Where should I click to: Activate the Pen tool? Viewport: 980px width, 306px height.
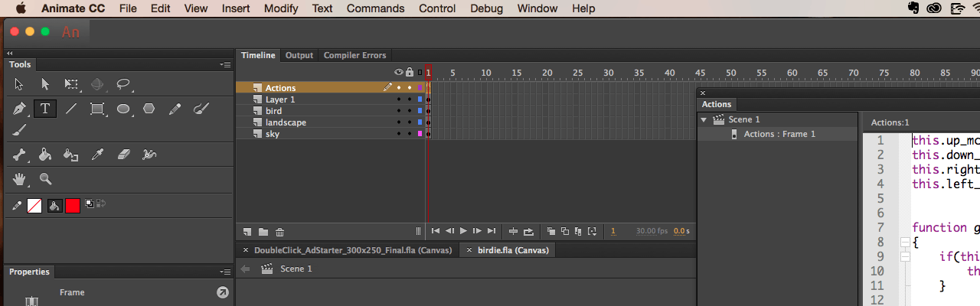[19, 109]
